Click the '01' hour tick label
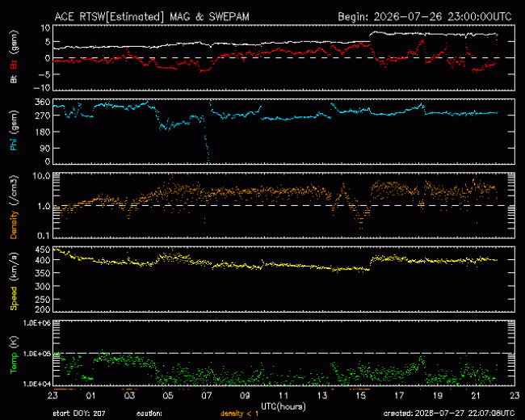The width and height of the screenshot is (525, 420). pos(91,396)
